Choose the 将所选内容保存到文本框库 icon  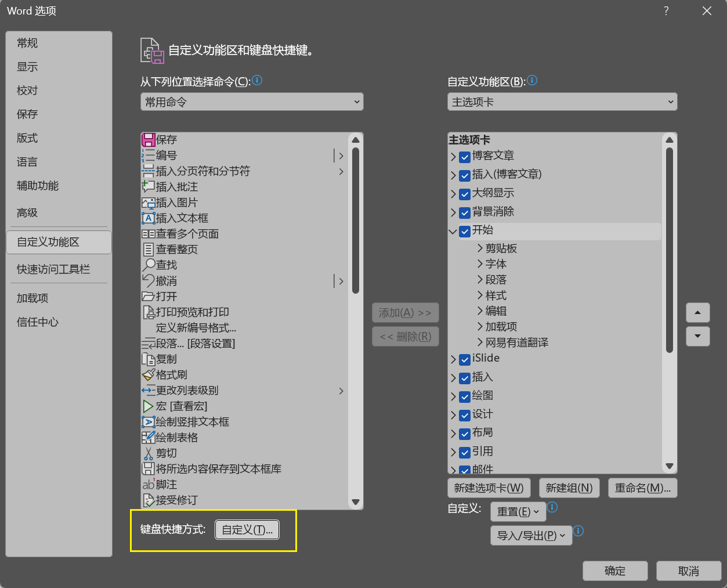point(149,469)
